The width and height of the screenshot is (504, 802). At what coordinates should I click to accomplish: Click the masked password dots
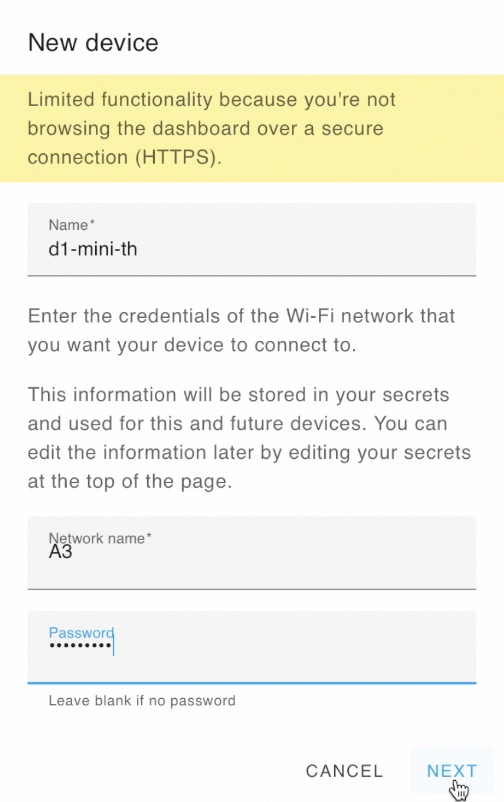pos(80,646)
